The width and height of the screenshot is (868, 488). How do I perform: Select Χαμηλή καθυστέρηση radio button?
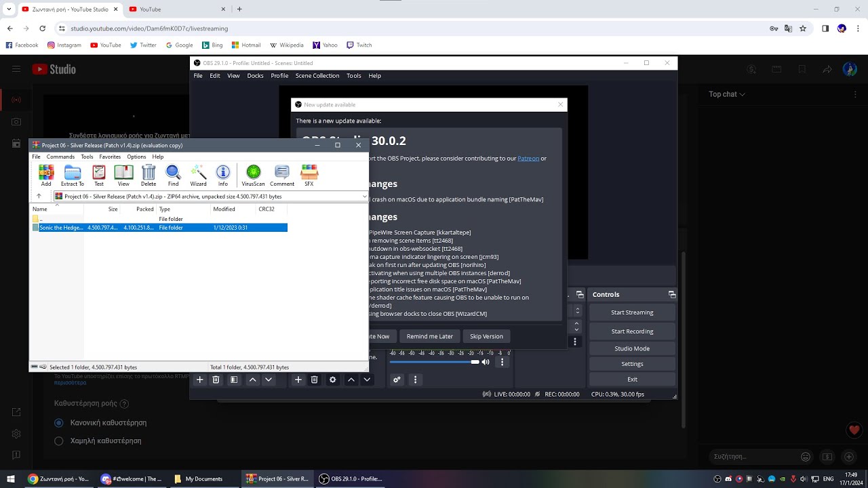tap(59, 441)
